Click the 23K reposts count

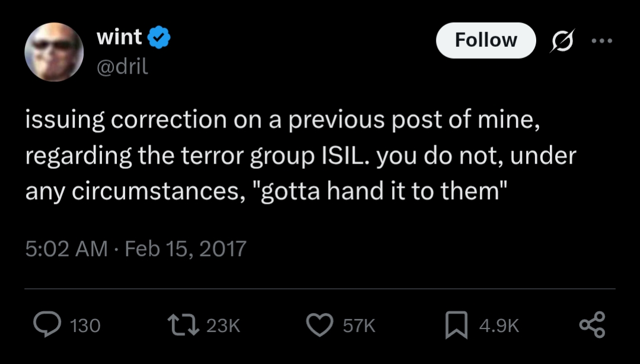tap(224, 325)
